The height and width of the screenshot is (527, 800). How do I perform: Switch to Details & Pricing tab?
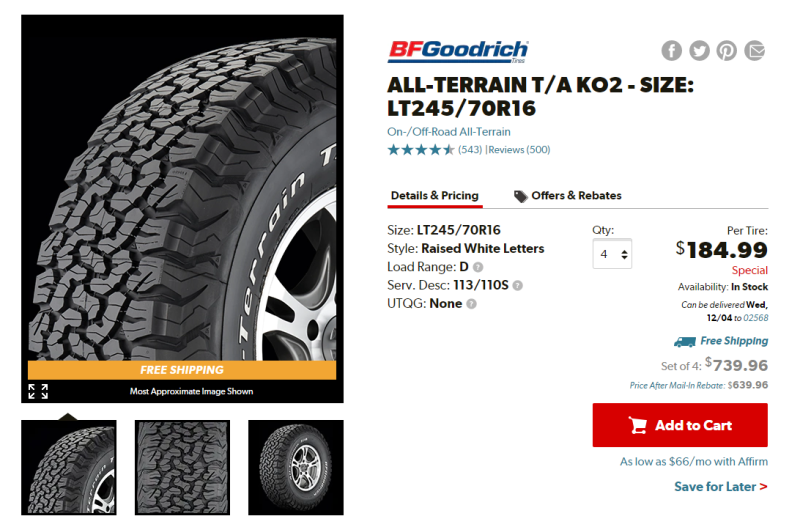pos(435,195)
